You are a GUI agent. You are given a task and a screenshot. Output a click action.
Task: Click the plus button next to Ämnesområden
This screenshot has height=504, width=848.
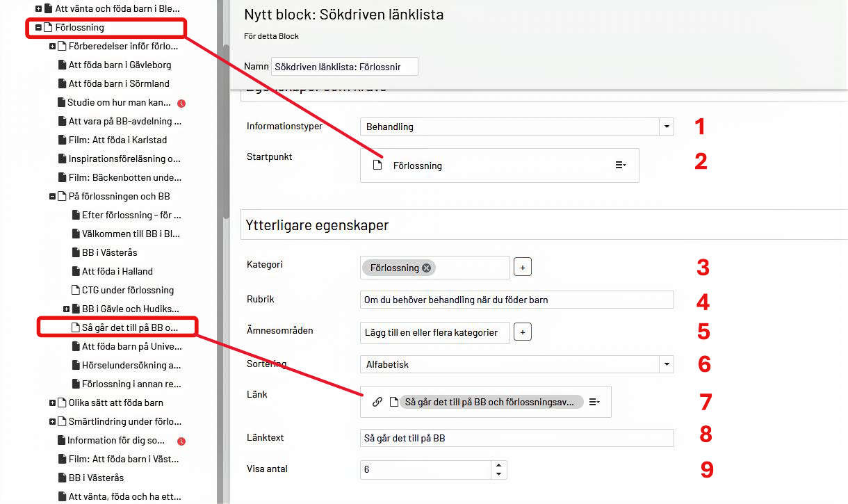click(522, 332)
